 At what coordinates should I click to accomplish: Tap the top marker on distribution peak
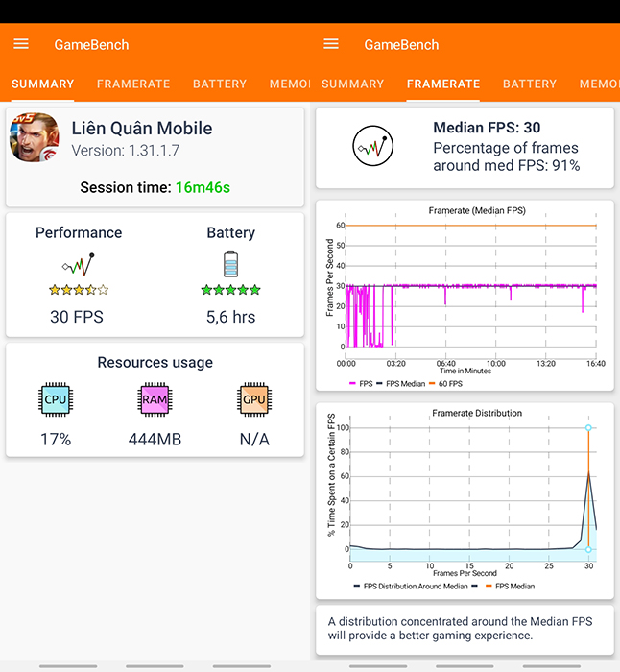(x=588, y=428)
